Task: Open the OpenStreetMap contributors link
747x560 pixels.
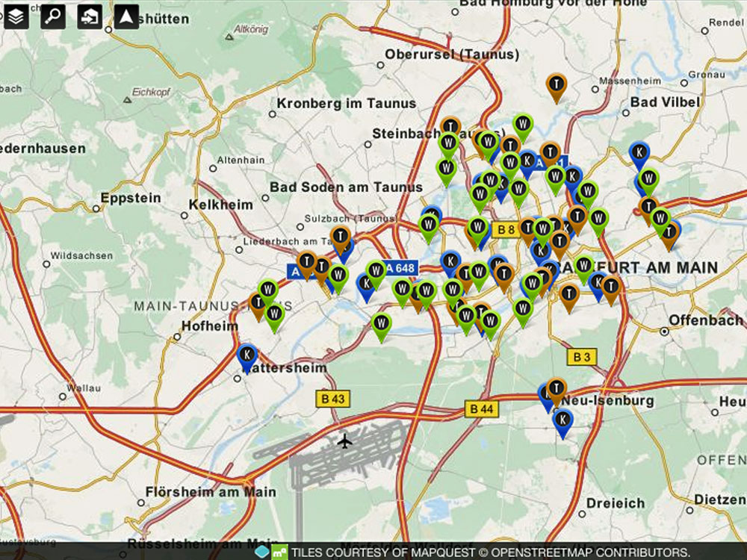Action: point(590,553)
